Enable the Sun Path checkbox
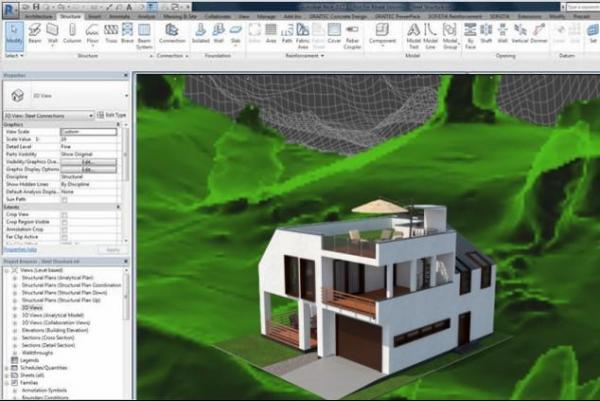This screenshot has height=401, width=600. point(65,199)
